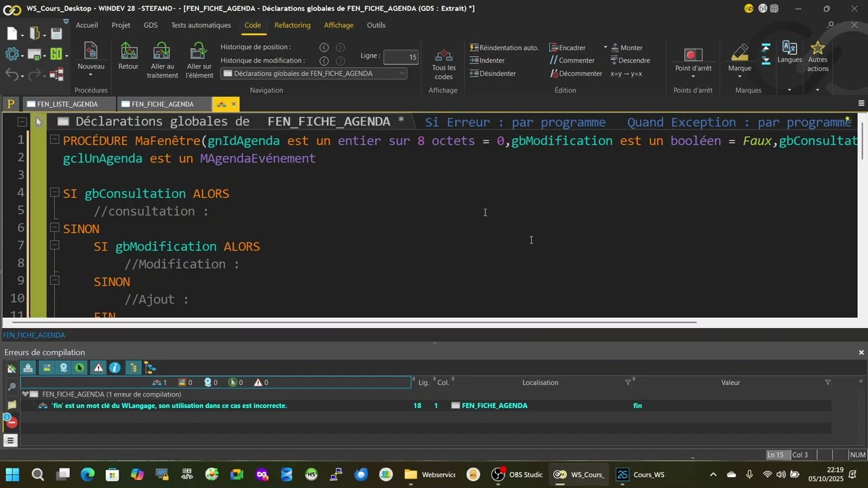Open Cours_WS from the taskbar

(x=640, y=474)
